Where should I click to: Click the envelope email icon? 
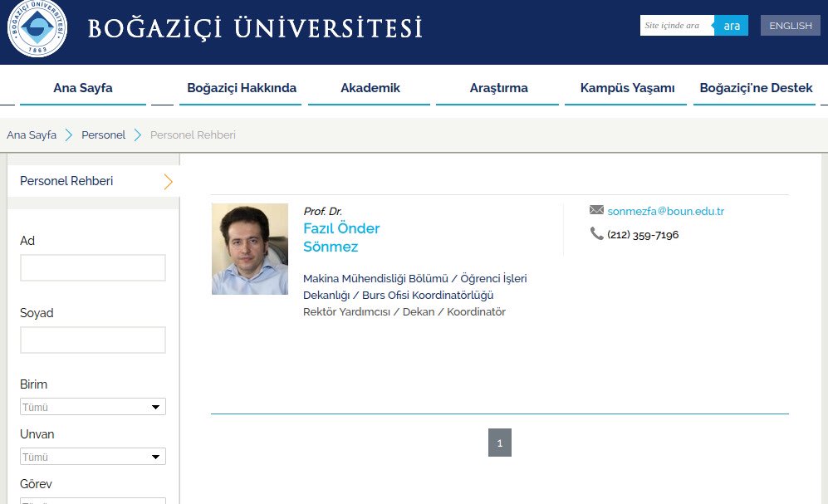596,211
